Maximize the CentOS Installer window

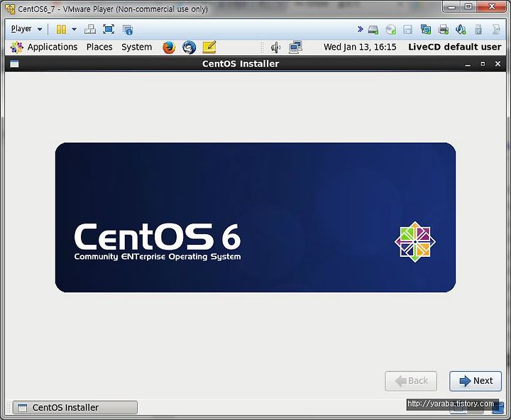pos(483,64)
